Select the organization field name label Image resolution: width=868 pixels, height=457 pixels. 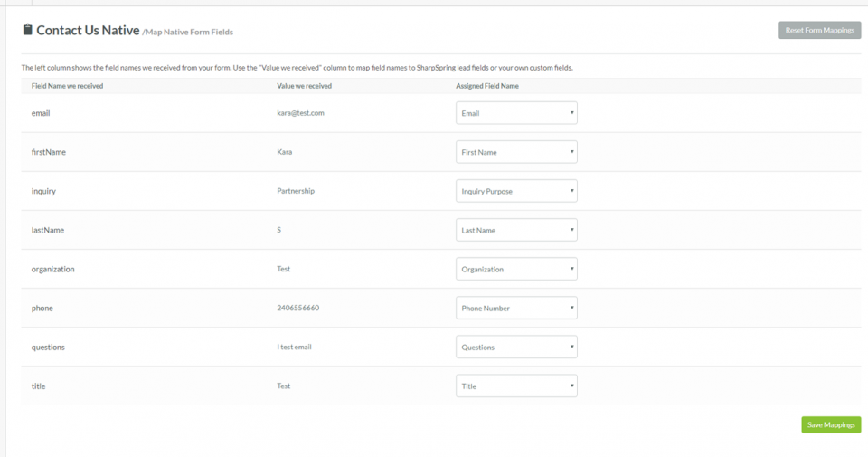click(52, 269)
